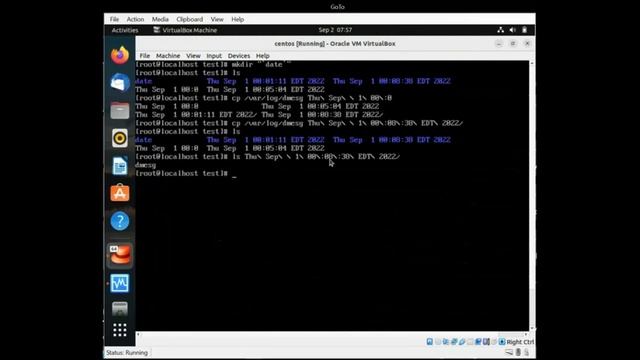Click the audio status icon in VirtualBox
Viewport: 640px width, 360px height.
point(446,342)
